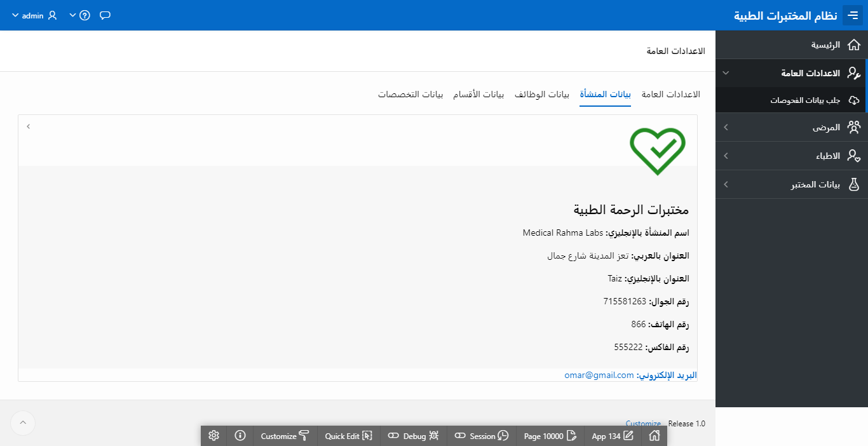This screenshot has width=868, height=446.
Task: Toggle the hamburger navigation menu icon
Action: click(853, 15)
